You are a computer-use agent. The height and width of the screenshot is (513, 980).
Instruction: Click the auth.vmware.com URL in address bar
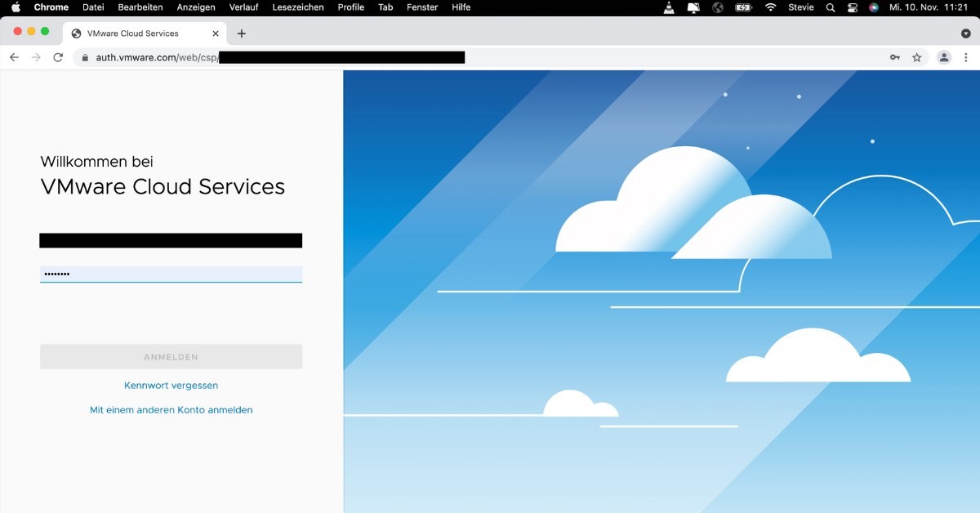157,57
